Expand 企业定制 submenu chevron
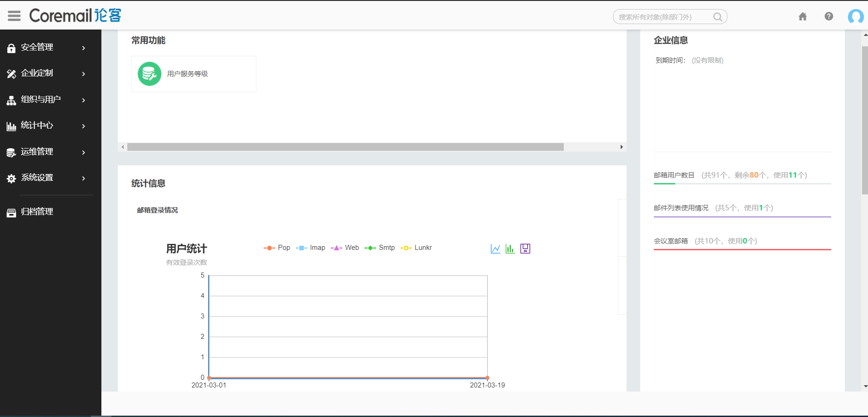Image resolution: width=868 pixels, height=417 pixels. (84, 74)
